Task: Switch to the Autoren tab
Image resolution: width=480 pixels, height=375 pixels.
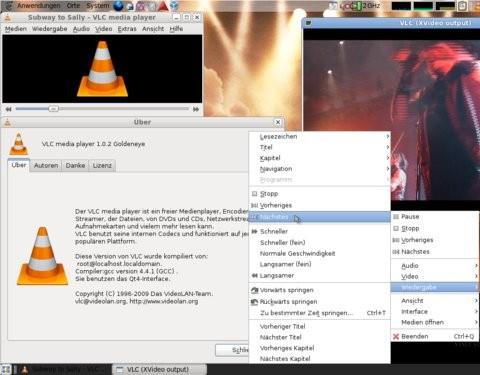Action: pyautogui.click(x=46, y=165)
